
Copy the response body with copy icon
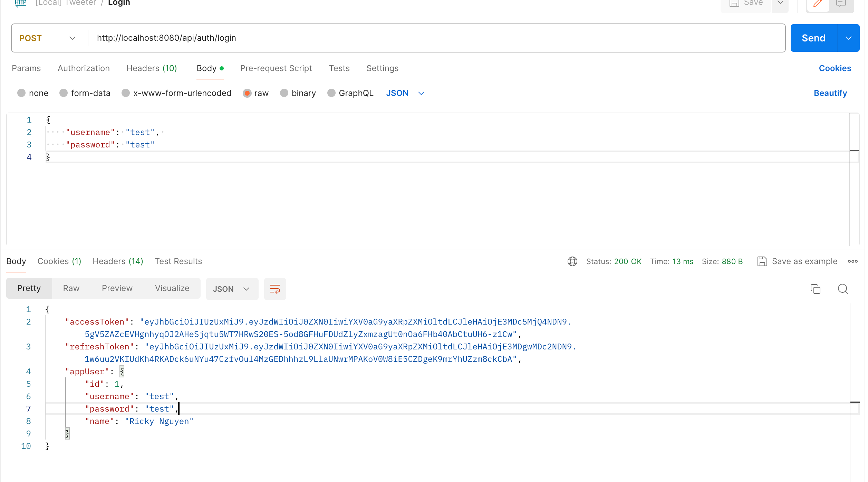[x=815, y=289]
